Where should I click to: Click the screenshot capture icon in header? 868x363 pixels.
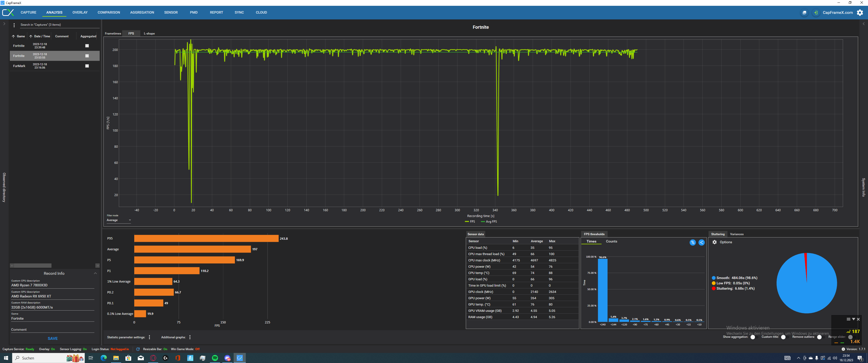(x=804, y=12)
